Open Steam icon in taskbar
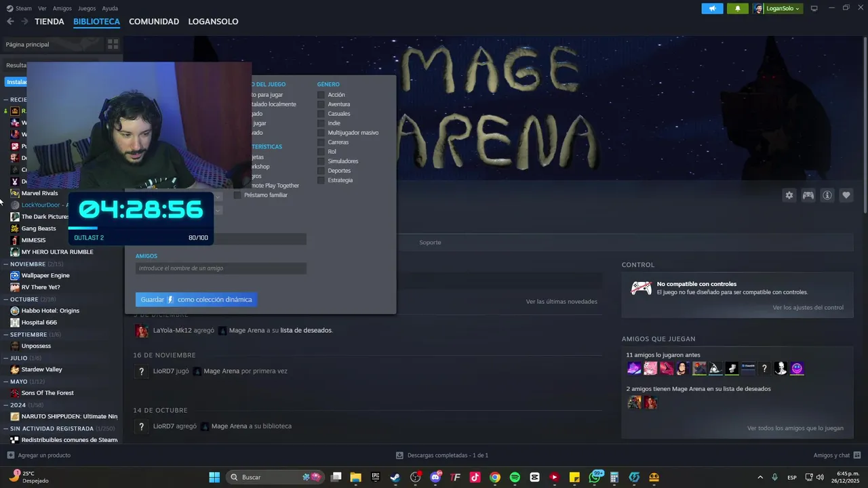The height and width of the screenshot is (488, 868). pyautogui.click(x=395, y=477)
